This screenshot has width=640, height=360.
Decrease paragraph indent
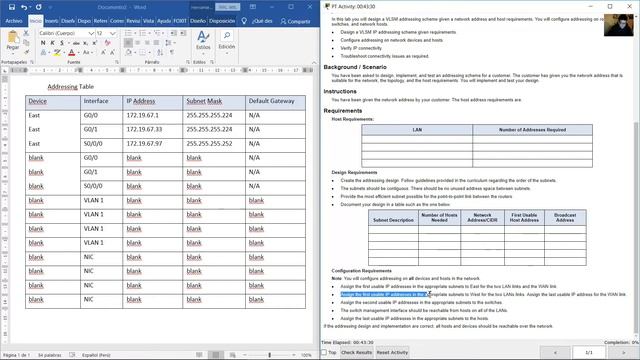click(x=173, y=33)
